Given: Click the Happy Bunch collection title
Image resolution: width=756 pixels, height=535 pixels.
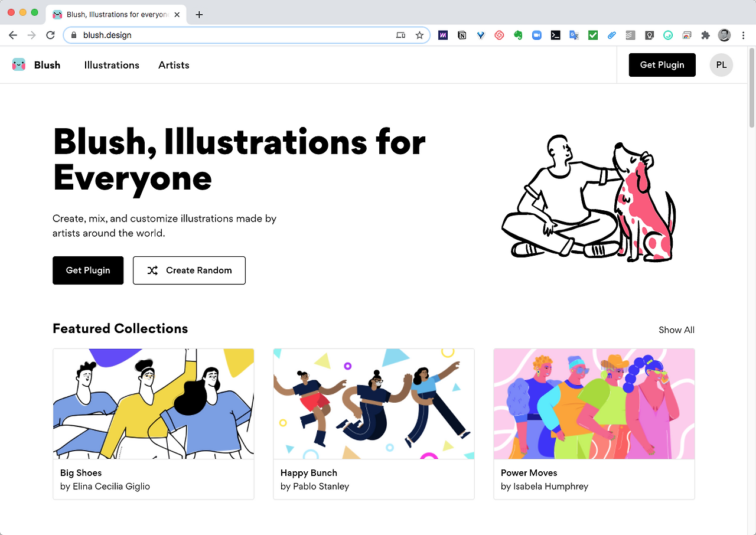Looking at the screenshot, I should (x=309, y=473).
